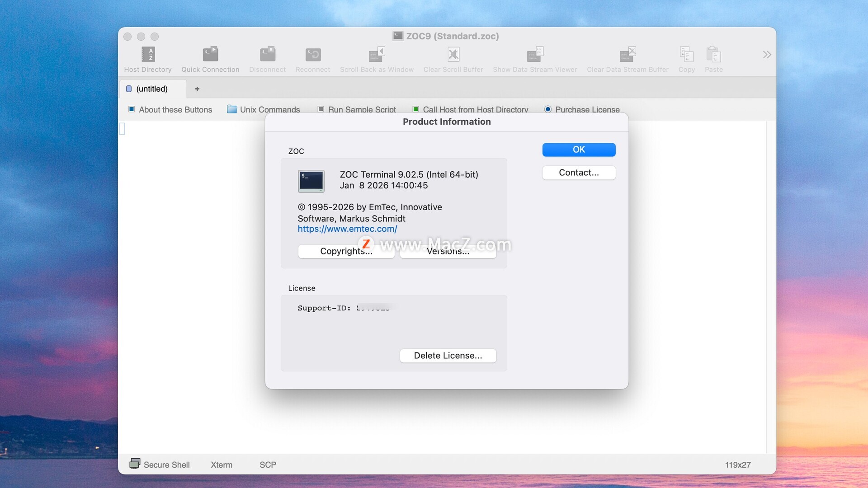Image resolution: width=868 pixels, height=488 pixels.
Task: Open the emtec.com website link
Action: [347, 229]
